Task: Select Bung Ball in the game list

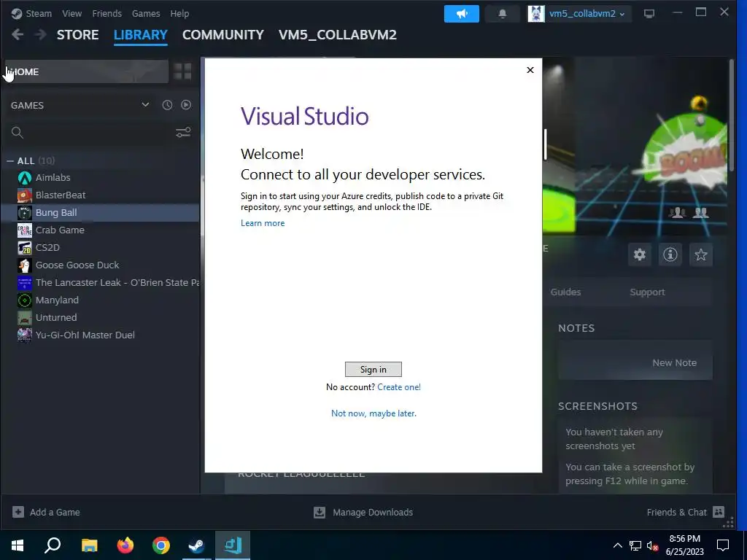Action: click(x=100, y=212)
